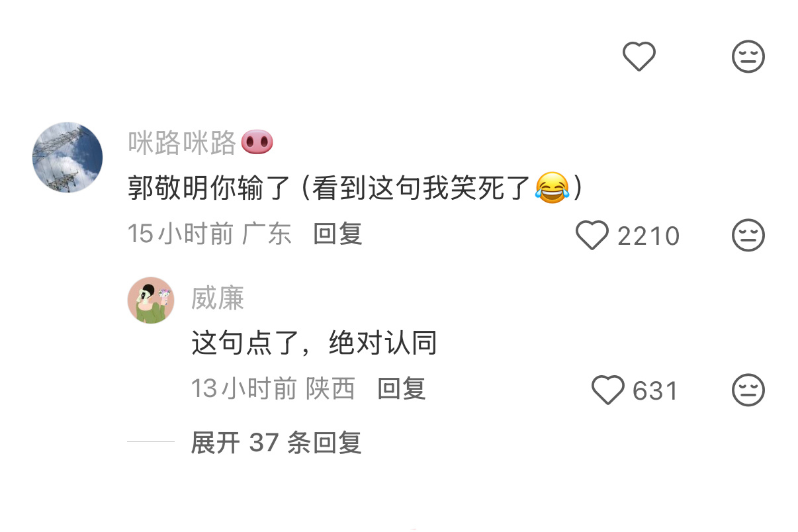The image size is (798, 532).
Task: Click the 13小时前 陕西 timestamp
Action: pos(273,388)
